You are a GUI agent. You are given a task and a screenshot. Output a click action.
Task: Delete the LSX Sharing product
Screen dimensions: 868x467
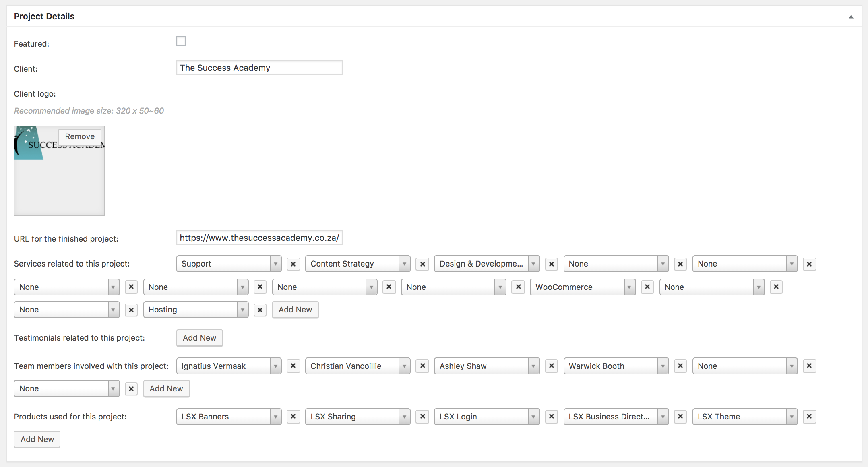422,417
